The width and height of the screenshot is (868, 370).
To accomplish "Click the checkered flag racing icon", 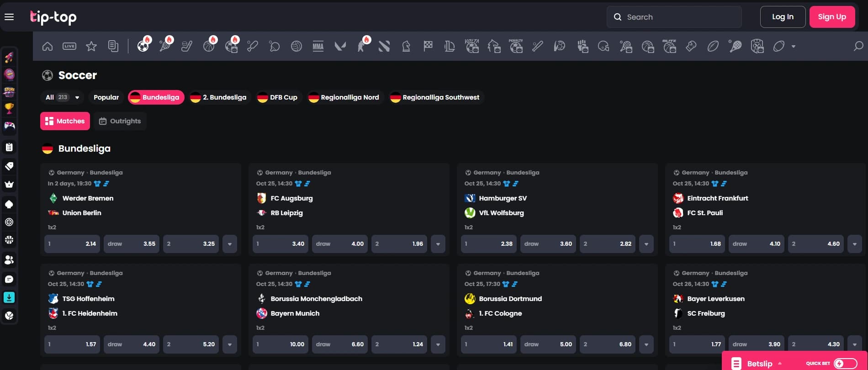I will click(x=428, y=46).
